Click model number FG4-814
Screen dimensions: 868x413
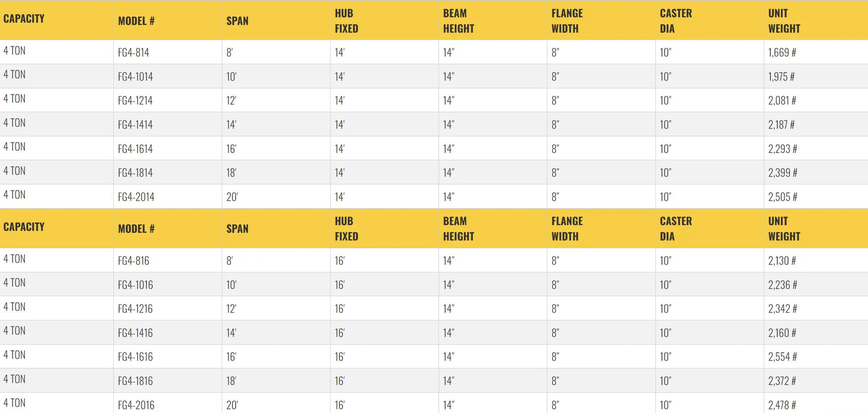133,53
